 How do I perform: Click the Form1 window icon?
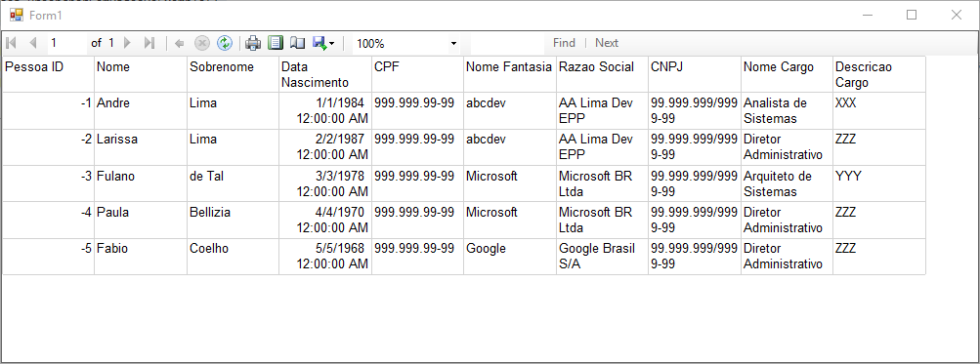(17, 15)
